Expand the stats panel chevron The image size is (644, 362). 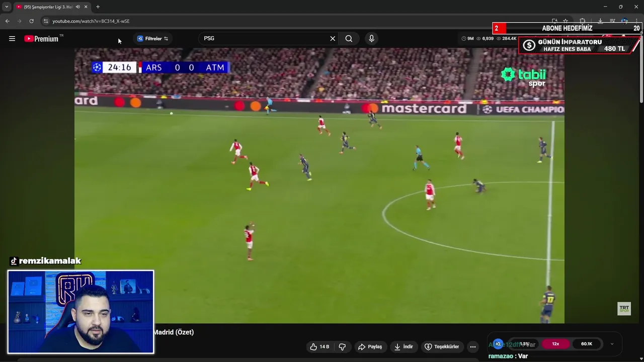click(x=612, y=344)
